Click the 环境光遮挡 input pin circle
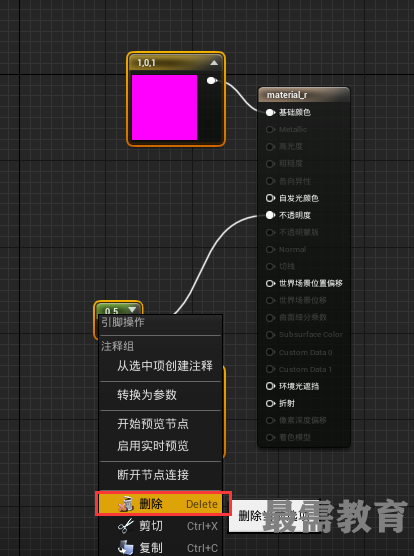 [270, 386]
